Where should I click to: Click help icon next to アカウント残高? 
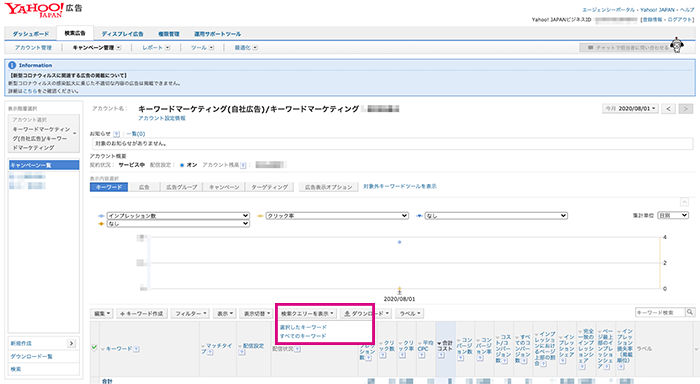[243, 165]
